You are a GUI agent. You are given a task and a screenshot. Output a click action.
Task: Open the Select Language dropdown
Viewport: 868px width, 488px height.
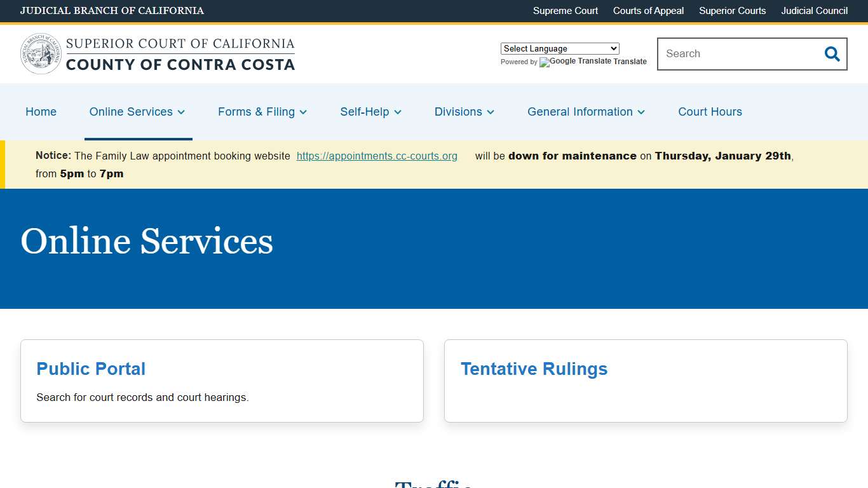coord(559,48)
